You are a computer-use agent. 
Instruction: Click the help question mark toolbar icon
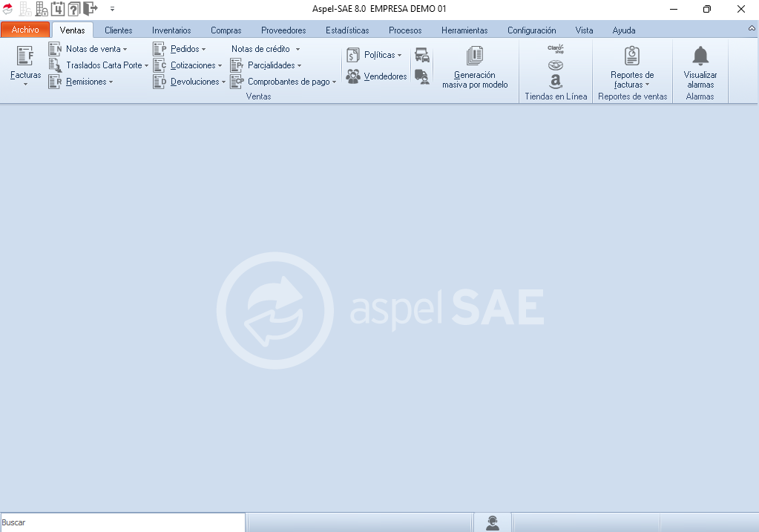[x=73, y=9]
